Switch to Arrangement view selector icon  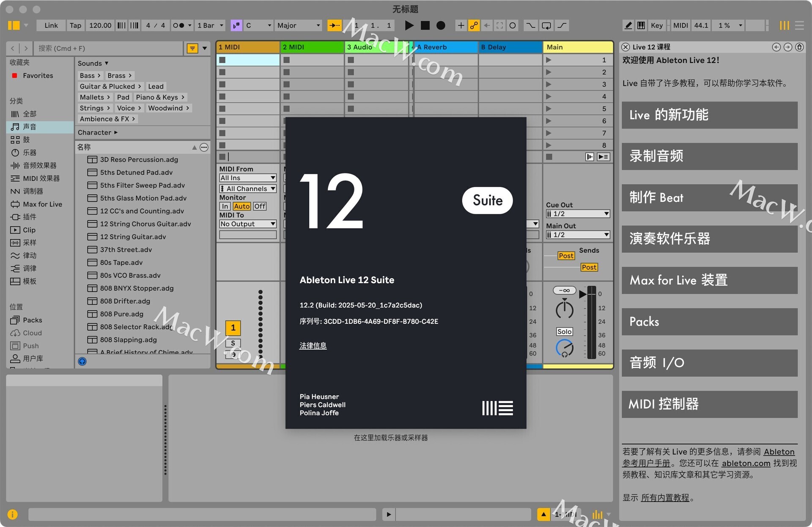pyautogui.click(x=799, y=25)
